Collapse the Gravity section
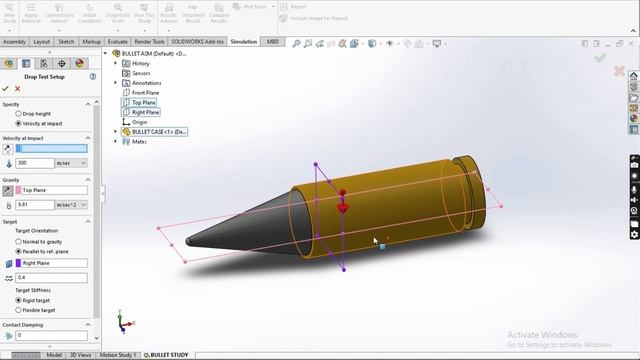 tap(88, 180)
